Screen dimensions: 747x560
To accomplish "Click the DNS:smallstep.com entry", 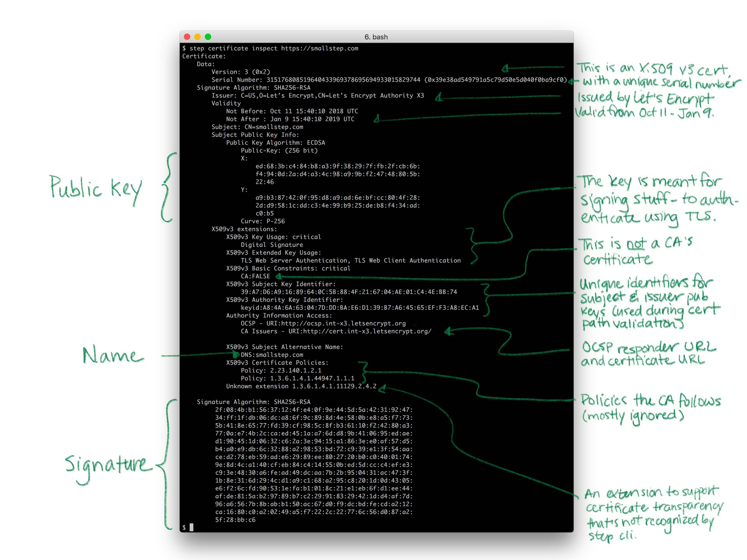I will 272,355.
